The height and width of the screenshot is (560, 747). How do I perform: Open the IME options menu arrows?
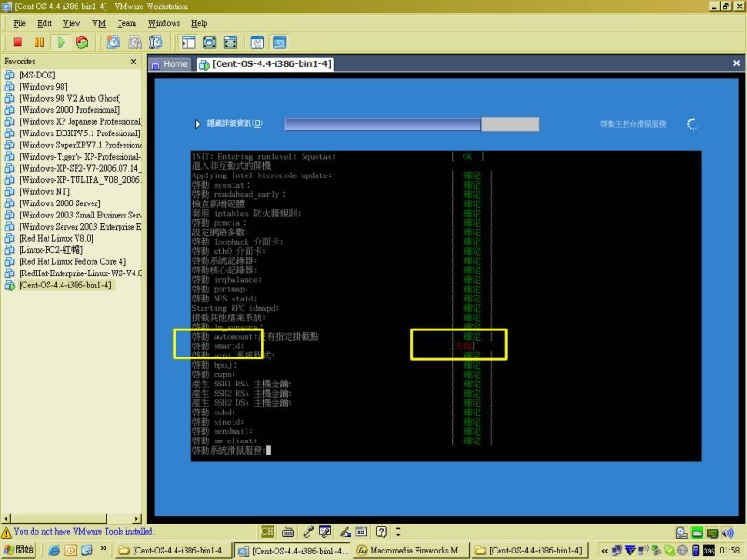pyautogui.click(x=398, y=531)
